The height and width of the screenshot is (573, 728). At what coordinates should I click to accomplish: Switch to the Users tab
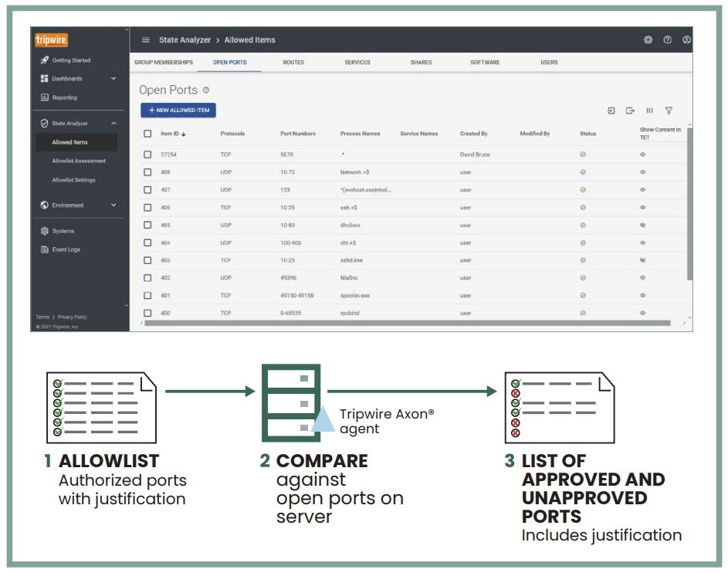point(549,63)
